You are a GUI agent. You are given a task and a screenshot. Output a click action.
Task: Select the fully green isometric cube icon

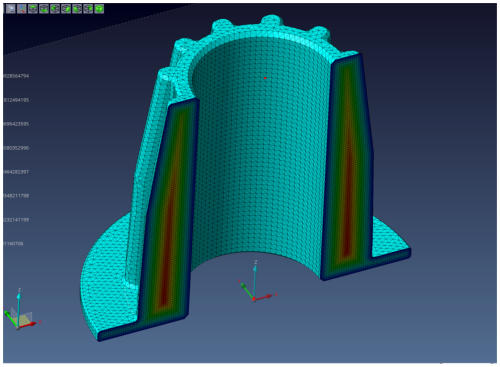click(99, 9)
